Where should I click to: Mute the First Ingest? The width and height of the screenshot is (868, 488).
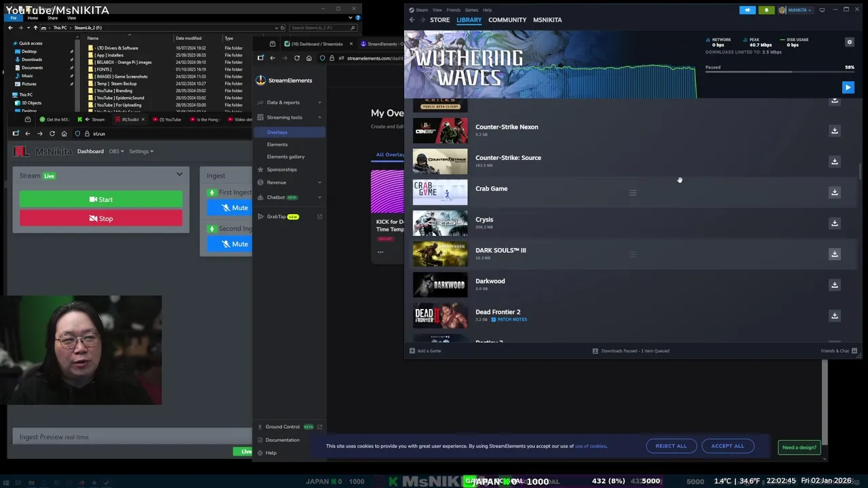[x=231, y=207]
